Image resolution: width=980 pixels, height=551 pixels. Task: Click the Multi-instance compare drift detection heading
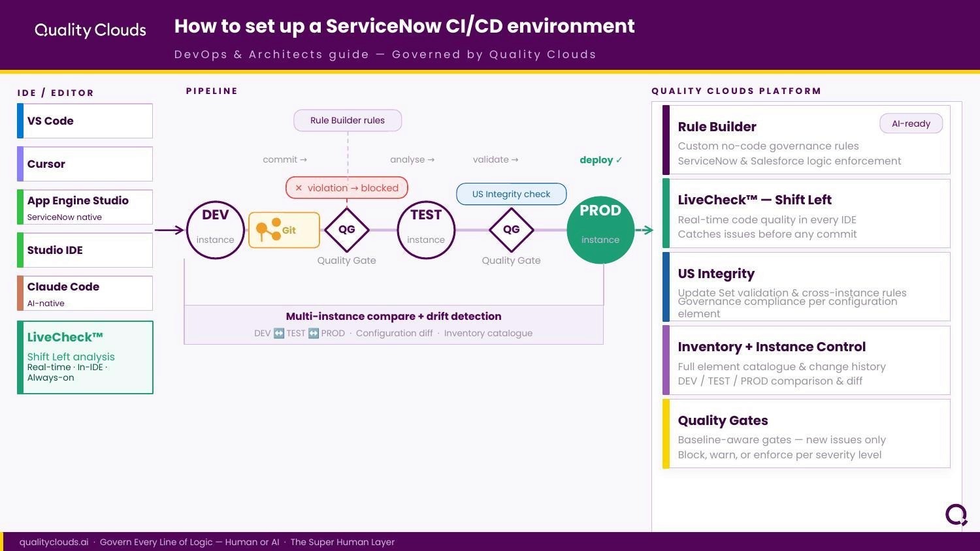tap(394, 317)
